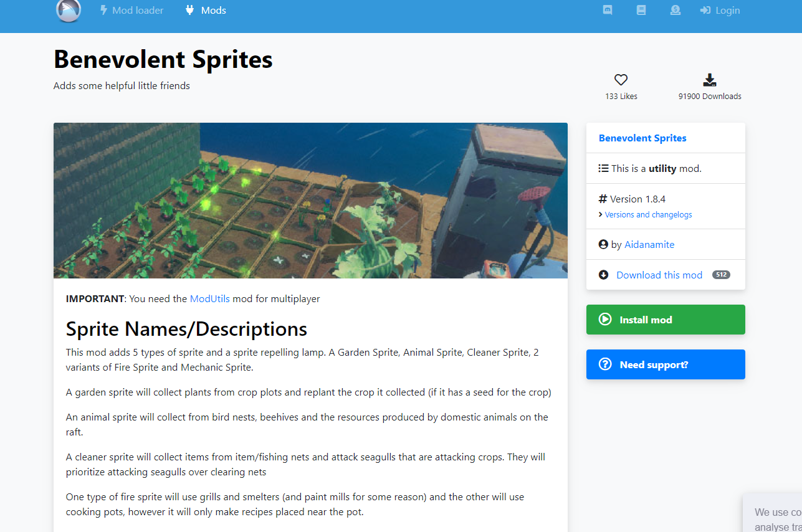Click the donate coin icon in the navbar
Image resolution: width=802 pixels, height=532 pixels.
coord(675,10)
